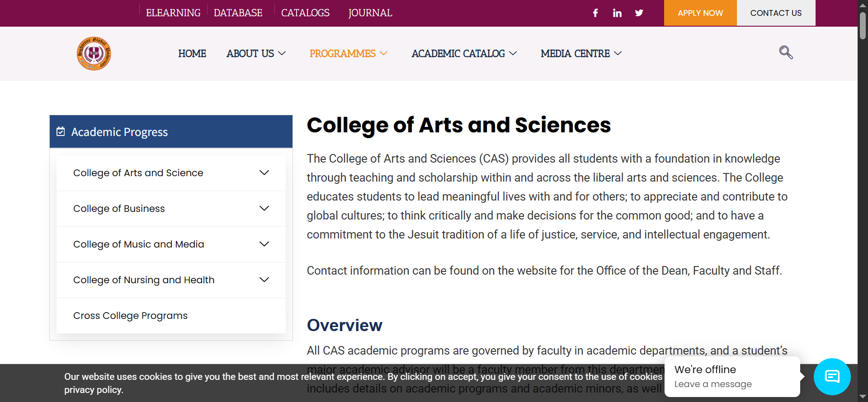Click the university crest logo

pyautogui.click(x=94, y=54)
